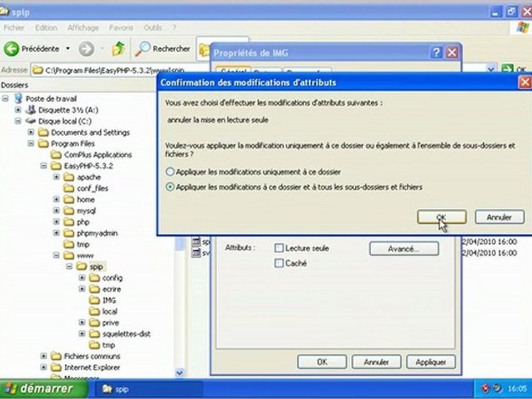Click the phpmyadmin folder icon
The width and height of the screenshot is (532, 399).
point(69,233)
